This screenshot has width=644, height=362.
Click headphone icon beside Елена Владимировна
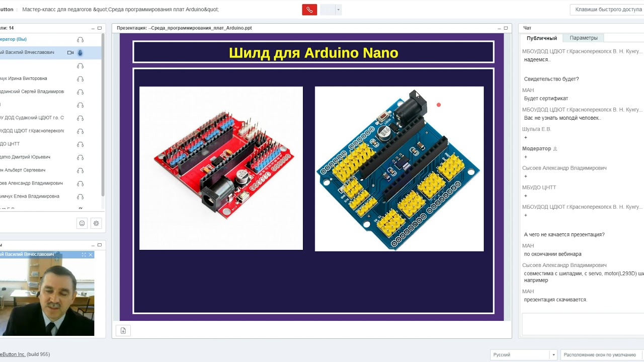(80, 197)
